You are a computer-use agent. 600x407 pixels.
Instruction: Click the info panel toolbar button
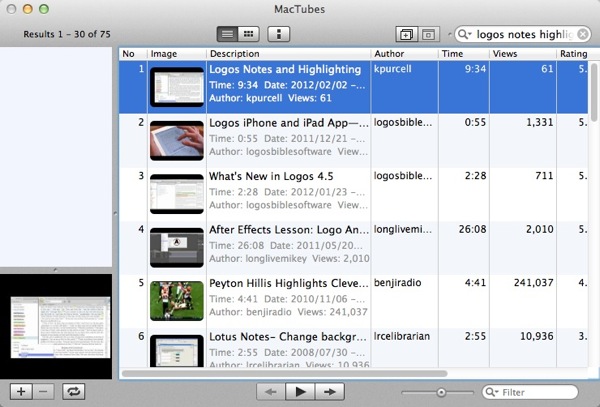279,34
